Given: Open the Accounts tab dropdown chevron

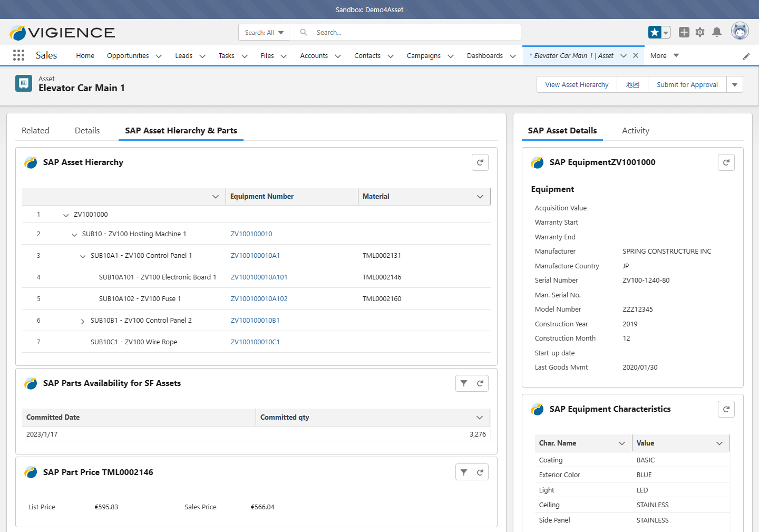Looking at the screenshot, I should pos(338,56).
